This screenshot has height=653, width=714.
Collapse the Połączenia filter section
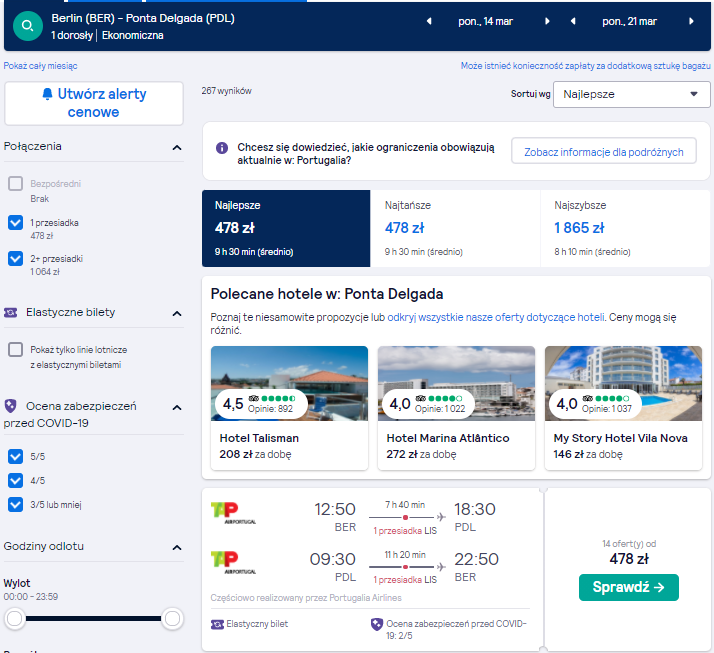click(177, 148)
